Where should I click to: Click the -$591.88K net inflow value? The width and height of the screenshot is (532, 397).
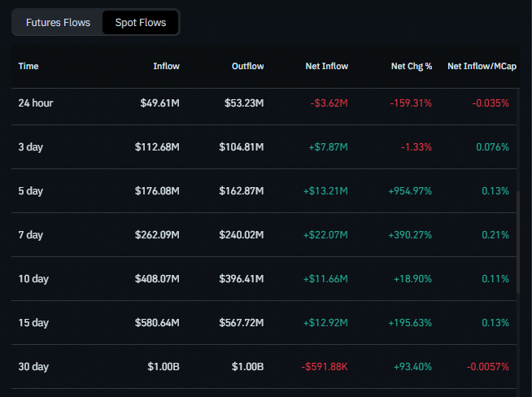(325, 367)
